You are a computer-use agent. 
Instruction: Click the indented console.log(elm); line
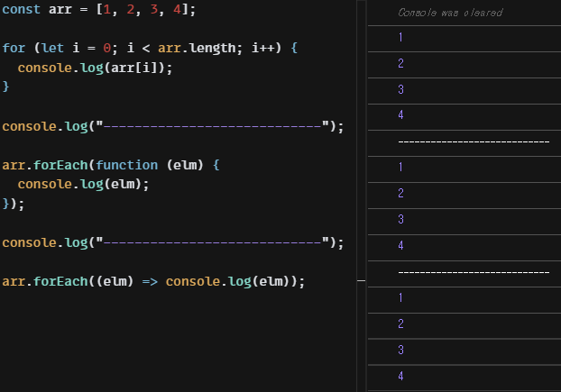click(x=83, y=185)
